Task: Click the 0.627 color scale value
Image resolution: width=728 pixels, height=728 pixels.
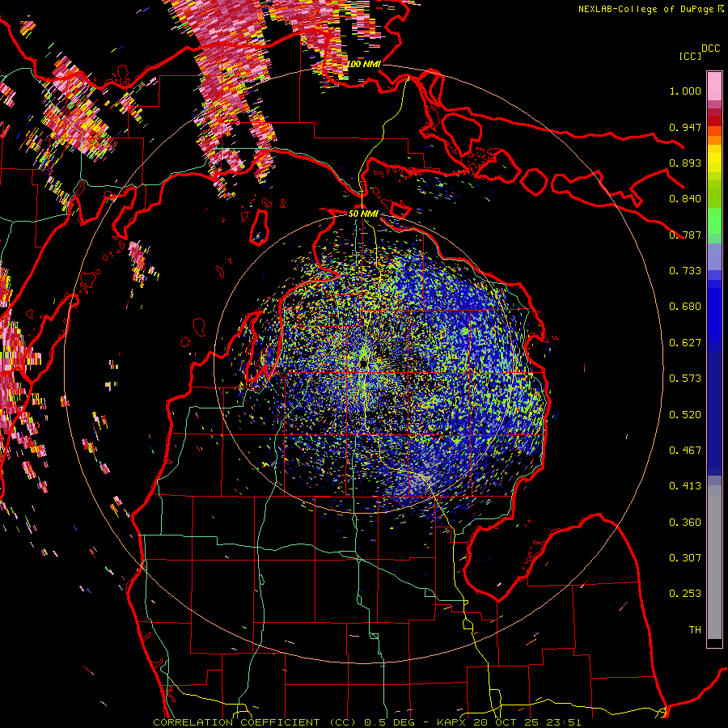Action: tap(685, 343)
